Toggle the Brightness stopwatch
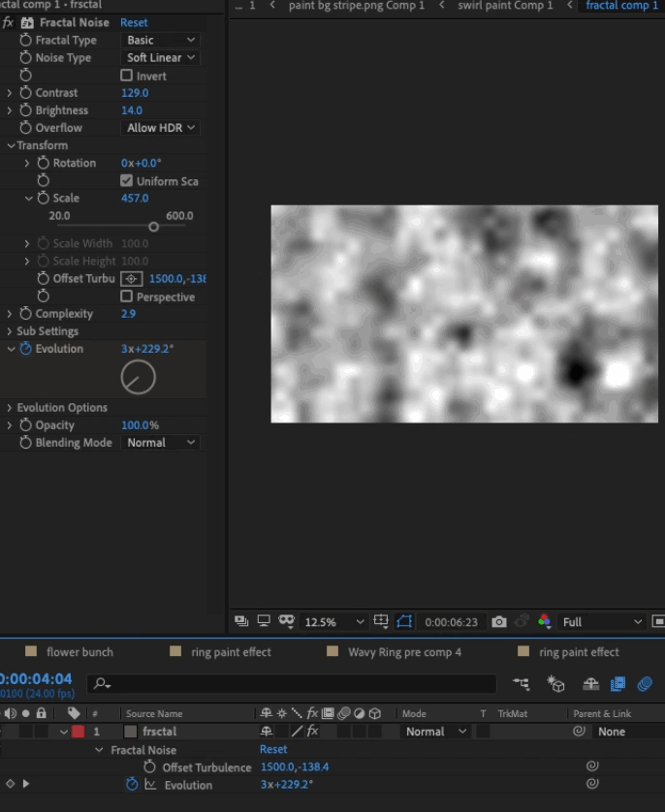 (25, 110)
